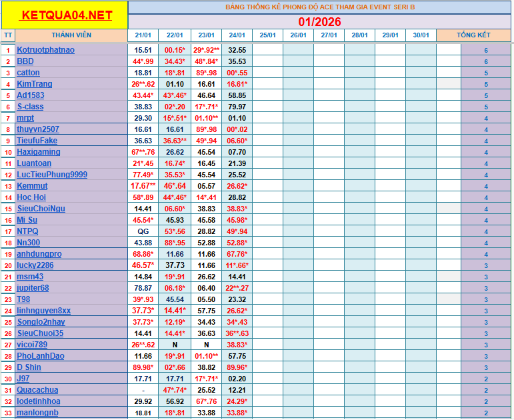Click Quacachua member link

[37, 390]
